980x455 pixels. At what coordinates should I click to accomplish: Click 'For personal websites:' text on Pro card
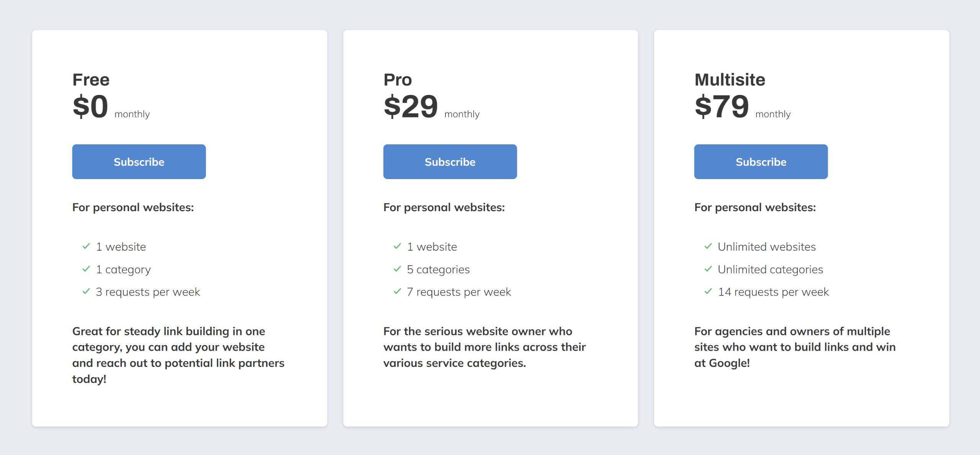click(444, 207)
